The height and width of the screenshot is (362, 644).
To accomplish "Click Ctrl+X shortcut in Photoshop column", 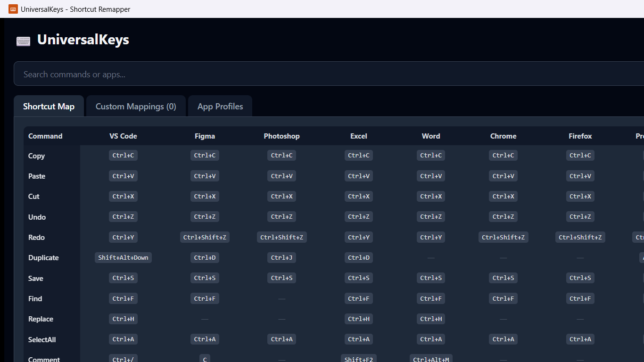I will (x=281, y=196).
